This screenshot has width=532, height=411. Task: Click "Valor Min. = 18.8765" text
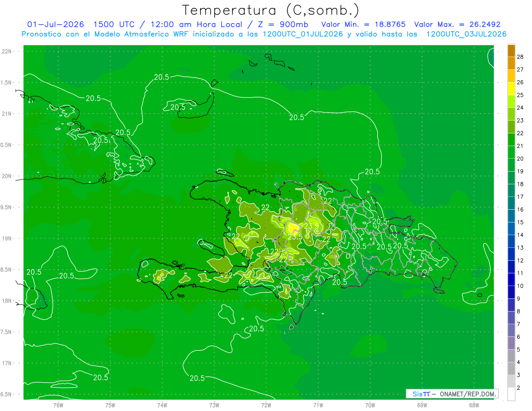[x=363, y=24]
